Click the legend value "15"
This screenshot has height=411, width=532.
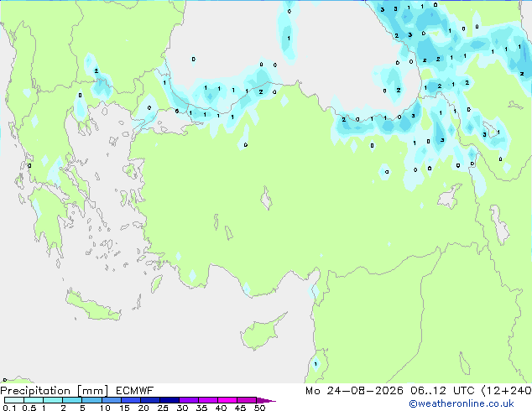coord(124,408)
